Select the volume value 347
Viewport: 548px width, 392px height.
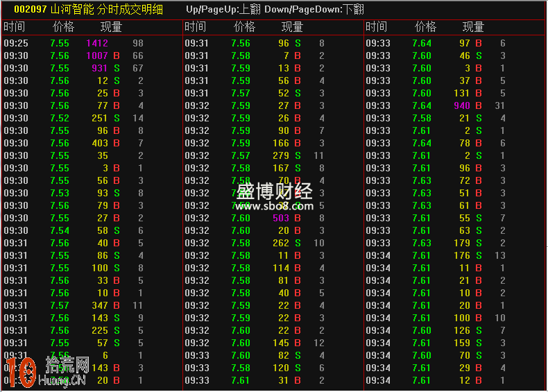100,305
